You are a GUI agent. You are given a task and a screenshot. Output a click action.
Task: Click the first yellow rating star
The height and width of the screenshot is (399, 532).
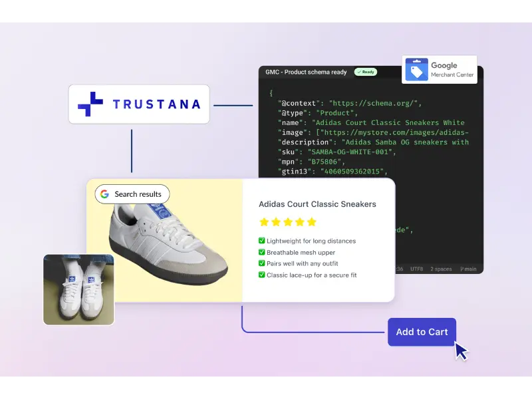(264, 222)
